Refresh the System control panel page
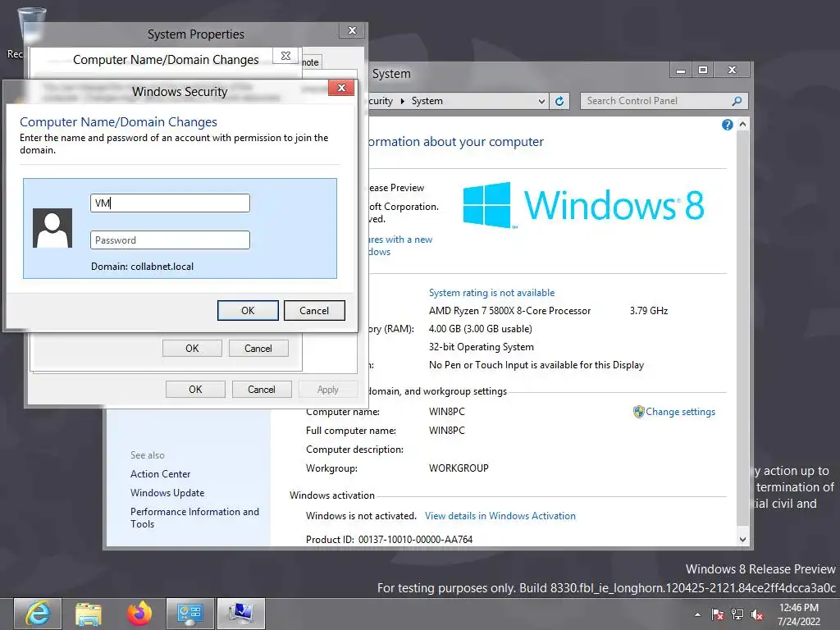 tap(559, 101)
